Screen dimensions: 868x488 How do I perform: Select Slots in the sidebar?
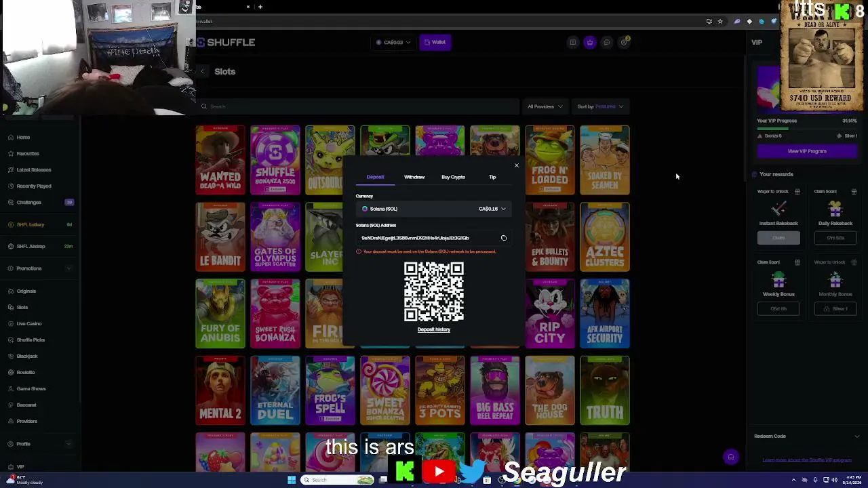pos(22,308)
